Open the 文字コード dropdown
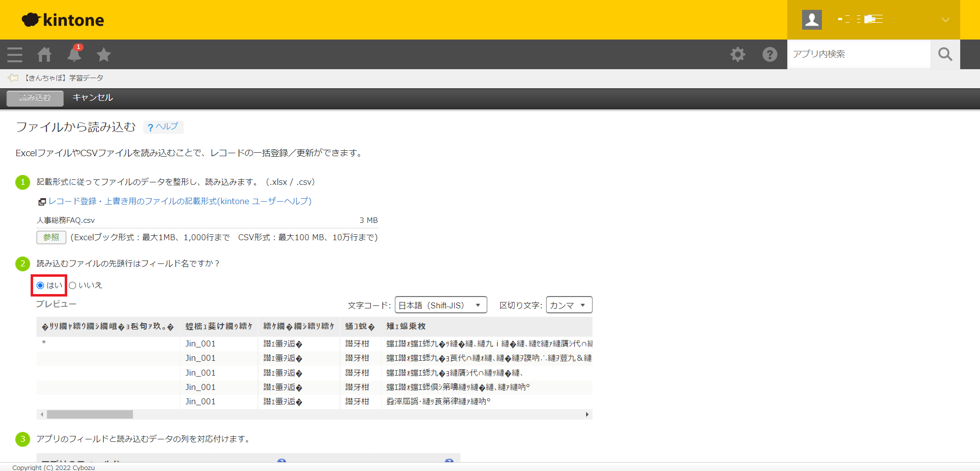This screenshot has width=980, height=471. coord(440,305)
